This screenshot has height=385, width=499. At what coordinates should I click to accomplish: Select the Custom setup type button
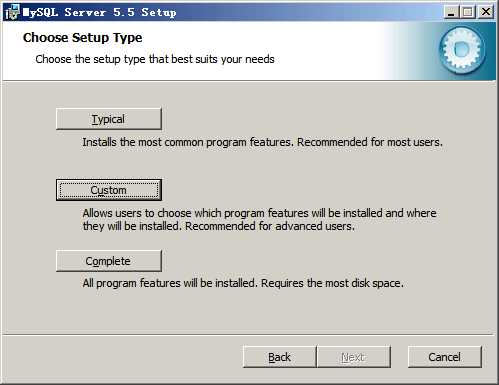[109, 190]
